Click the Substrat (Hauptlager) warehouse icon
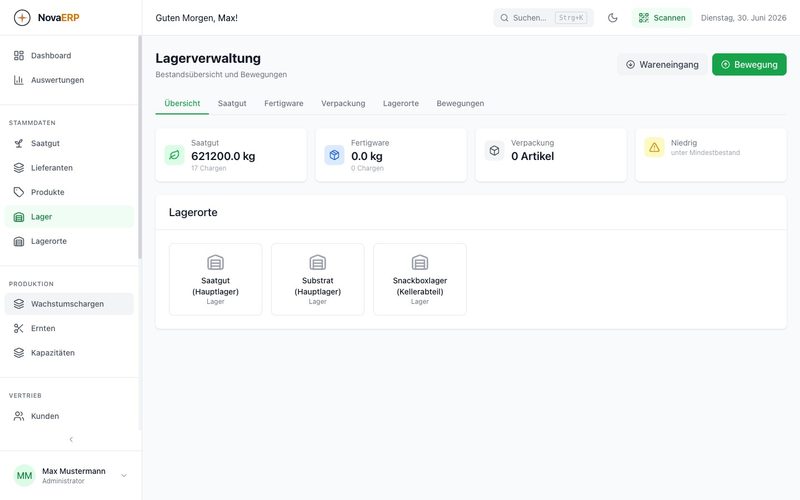Image resolution: width=800 pixels, height=500 pixels. pyautogui.click(x=317, y=263)
